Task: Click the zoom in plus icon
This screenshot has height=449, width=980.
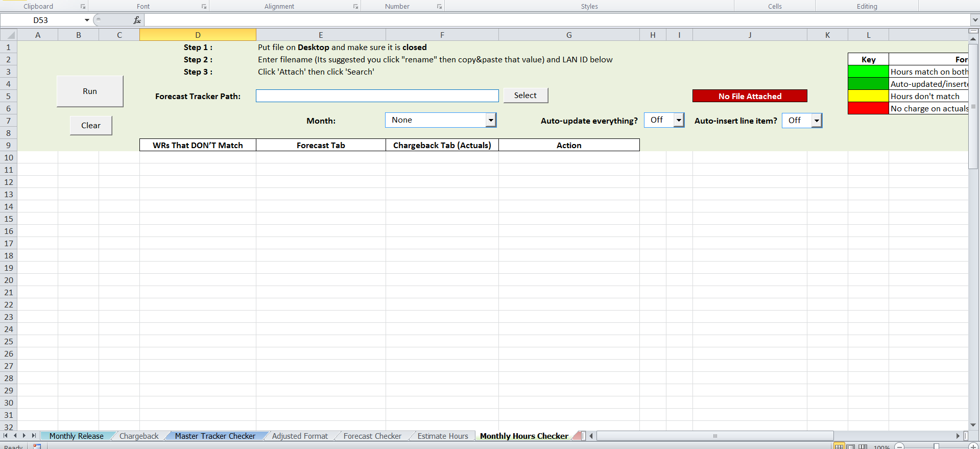Action: [x=973, y=446]
